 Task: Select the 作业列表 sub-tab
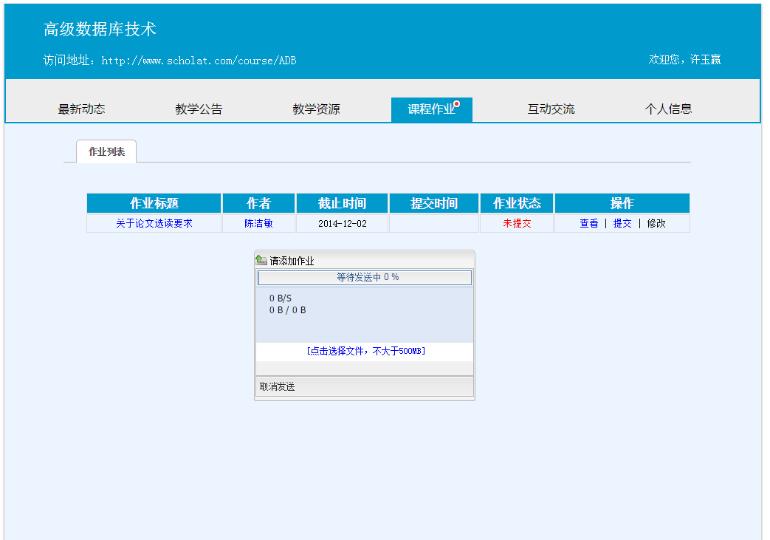107,152
